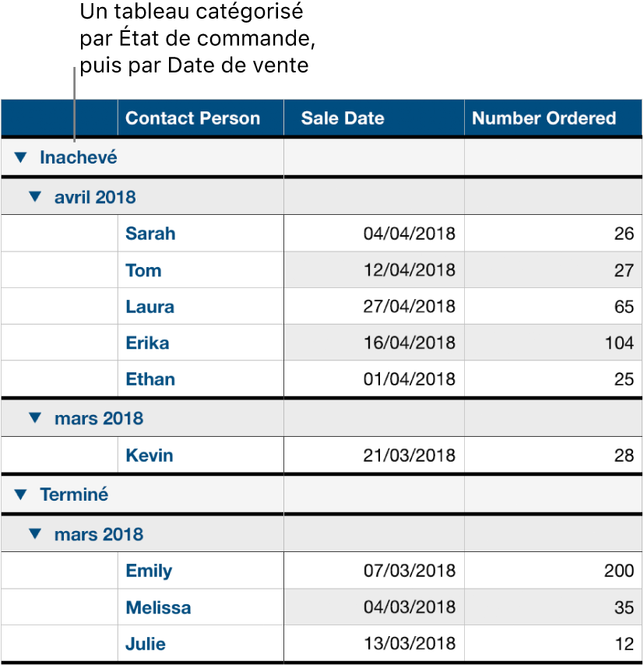Select Sarah's contact name cell

[150, 234]
